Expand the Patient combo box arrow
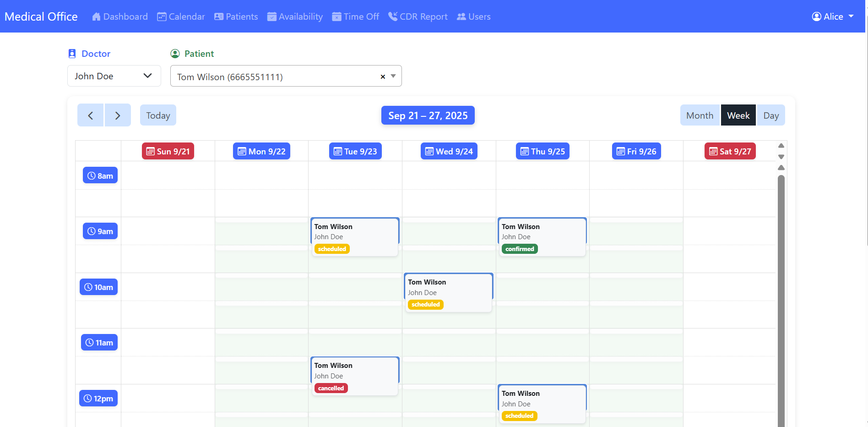The height and width of the screenshot is (427, 868). [x=393, y=77]
